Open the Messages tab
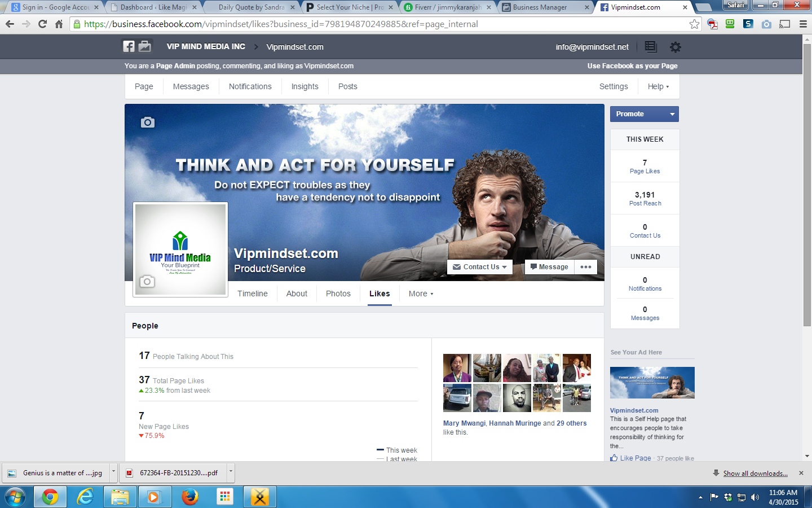This screenshot has width=812, height=508. coord(191,86)
